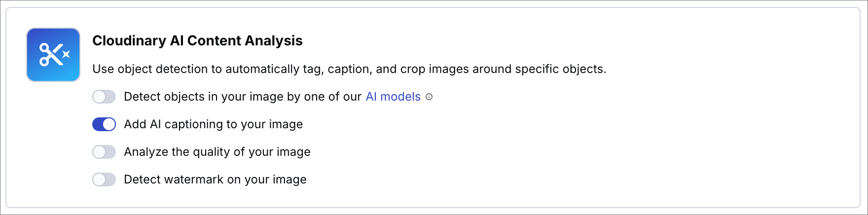
Task: Click the "Detect objects in your image" label
Action: pos(243,97)
